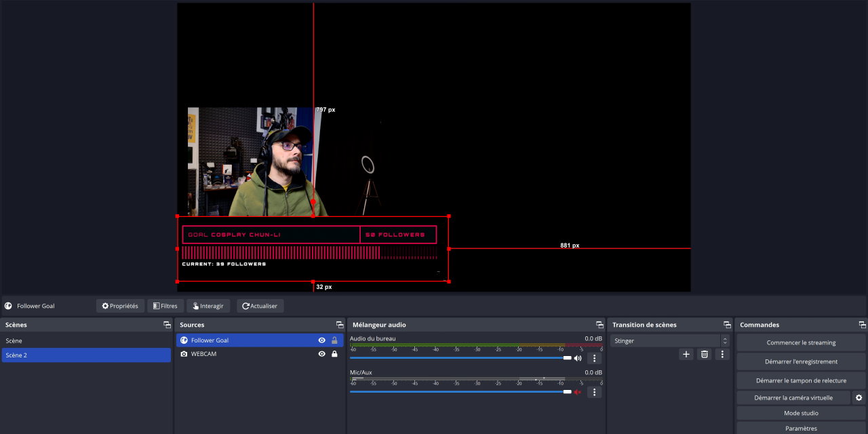
Task: Mute the Audio du bureau speaker icon
Action: tap(578, 358)
